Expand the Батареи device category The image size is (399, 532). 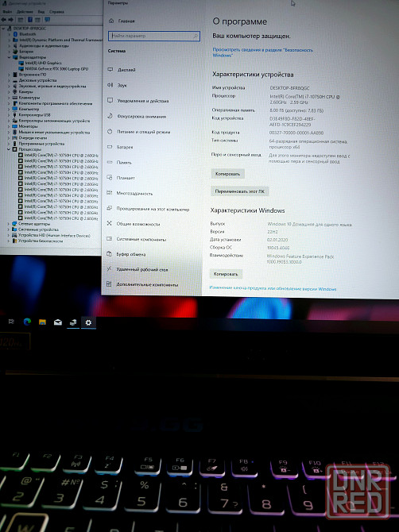(x=10, y=52)
